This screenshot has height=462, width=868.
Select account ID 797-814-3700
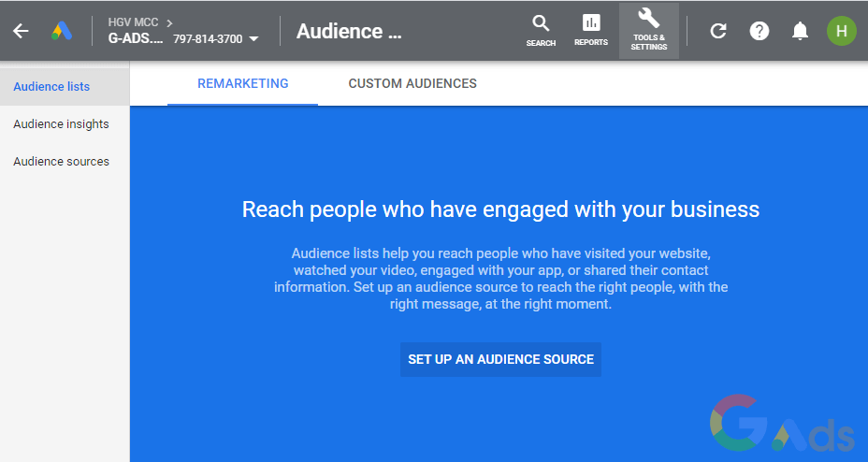[x=208, y=39]
